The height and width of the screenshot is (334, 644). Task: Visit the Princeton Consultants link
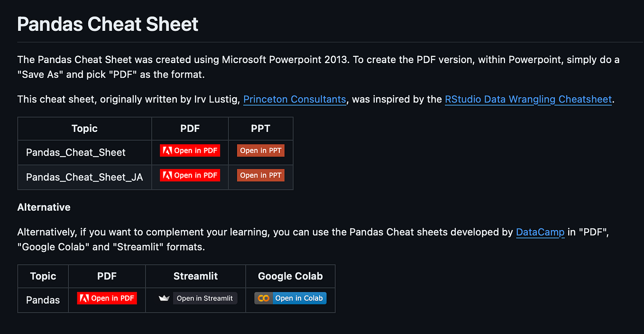pyautogui.click(x=294, y=99)
